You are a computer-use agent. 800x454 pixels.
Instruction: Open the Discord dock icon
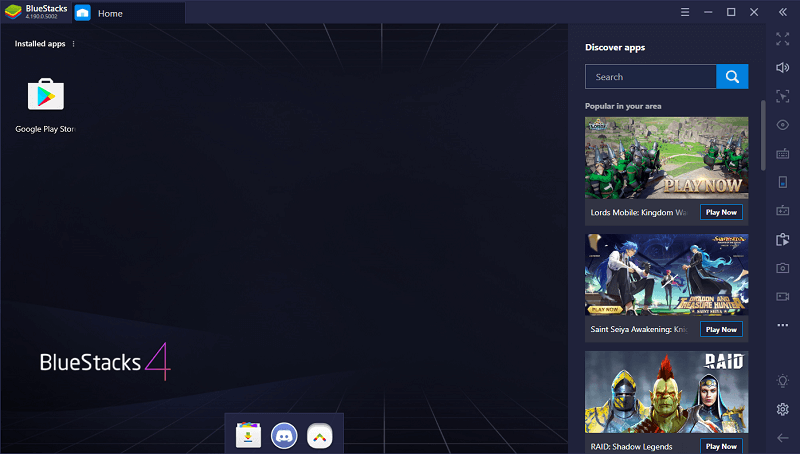[284, 436]
